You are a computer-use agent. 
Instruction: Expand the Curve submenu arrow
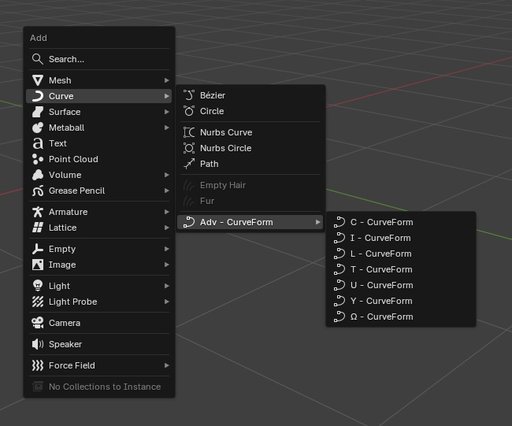pyautogui.click(x=167, y=96)
